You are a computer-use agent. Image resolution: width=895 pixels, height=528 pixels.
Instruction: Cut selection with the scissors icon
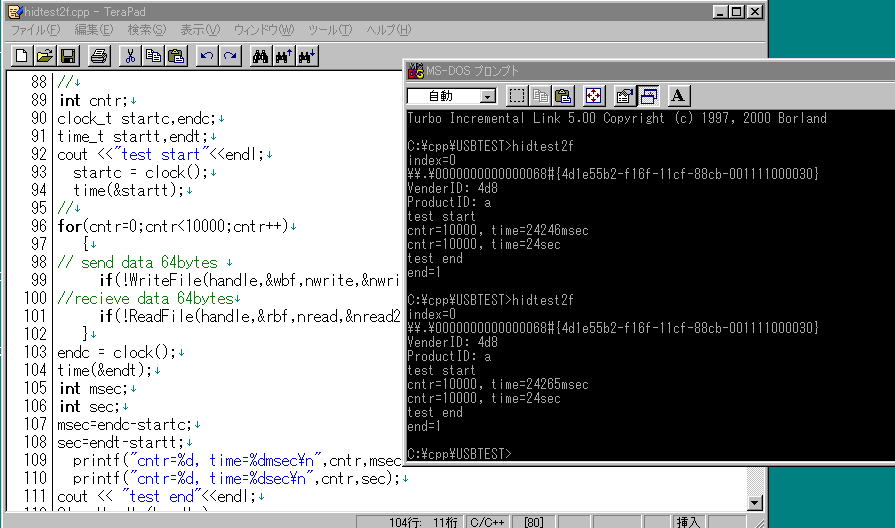(x=130, y=56)
